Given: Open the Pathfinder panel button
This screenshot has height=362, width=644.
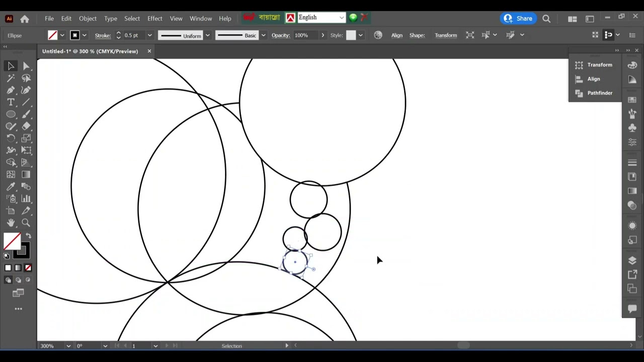Looking at the screenshot, I should (594, 93).
